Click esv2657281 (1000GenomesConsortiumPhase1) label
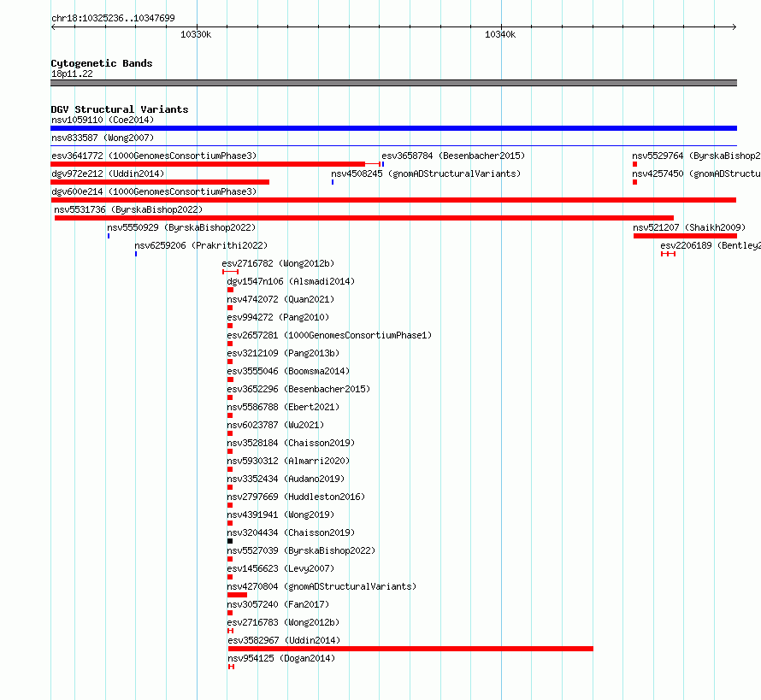This screenshot has width=761, height=700. tap(329, 335)
